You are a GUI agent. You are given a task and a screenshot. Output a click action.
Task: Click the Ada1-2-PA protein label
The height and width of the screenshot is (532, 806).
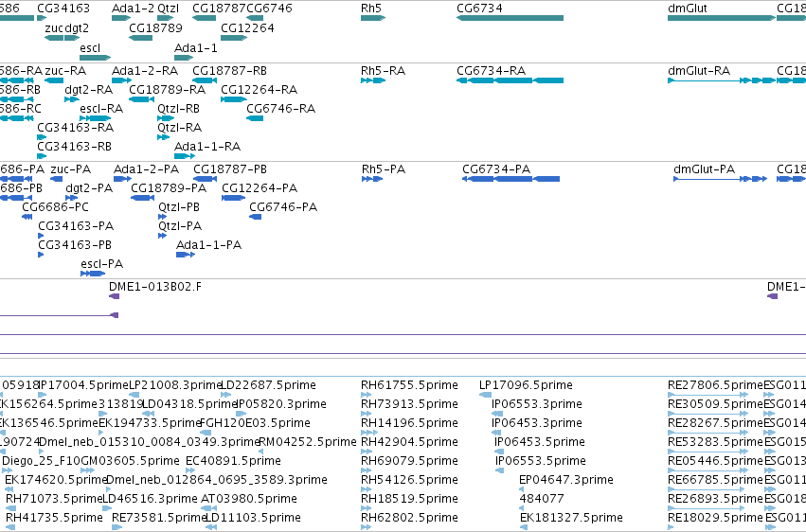pyautogui.click(x=146, y=168)
